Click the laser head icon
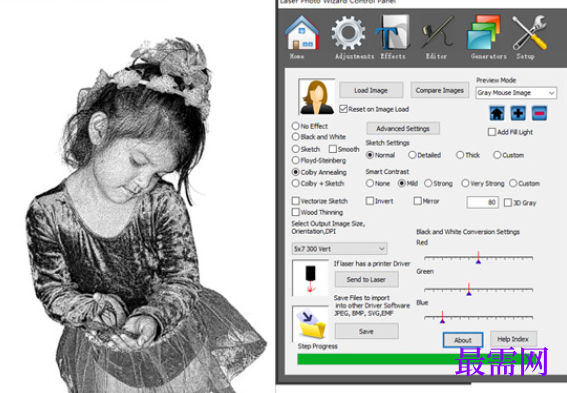 pyautogui.click(x=310, y=278)
